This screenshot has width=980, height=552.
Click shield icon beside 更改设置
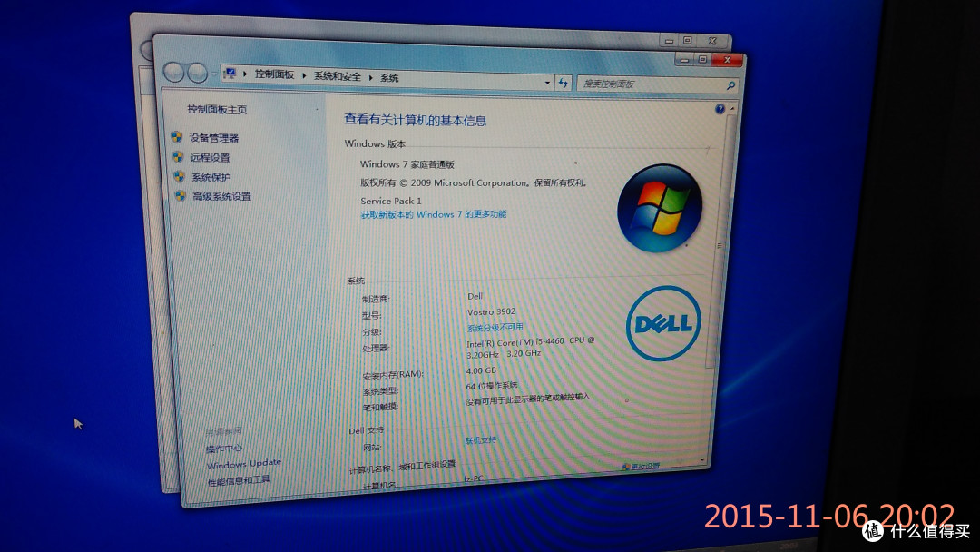625,467
